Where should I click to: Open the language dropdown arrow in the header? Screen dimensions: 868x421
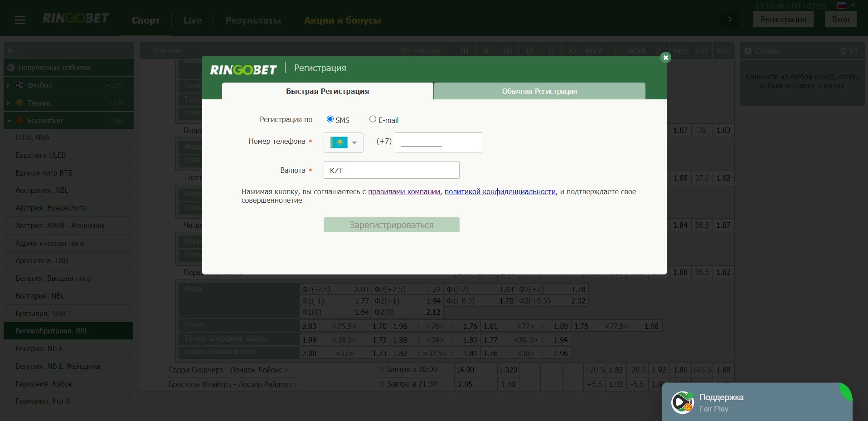coord(853,5)
